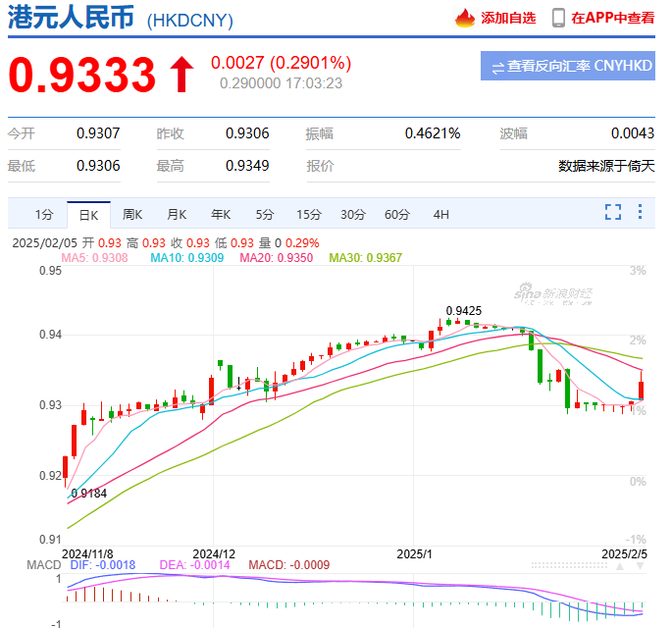Click the MA5: 0.9308 legend

pos(94,258)
